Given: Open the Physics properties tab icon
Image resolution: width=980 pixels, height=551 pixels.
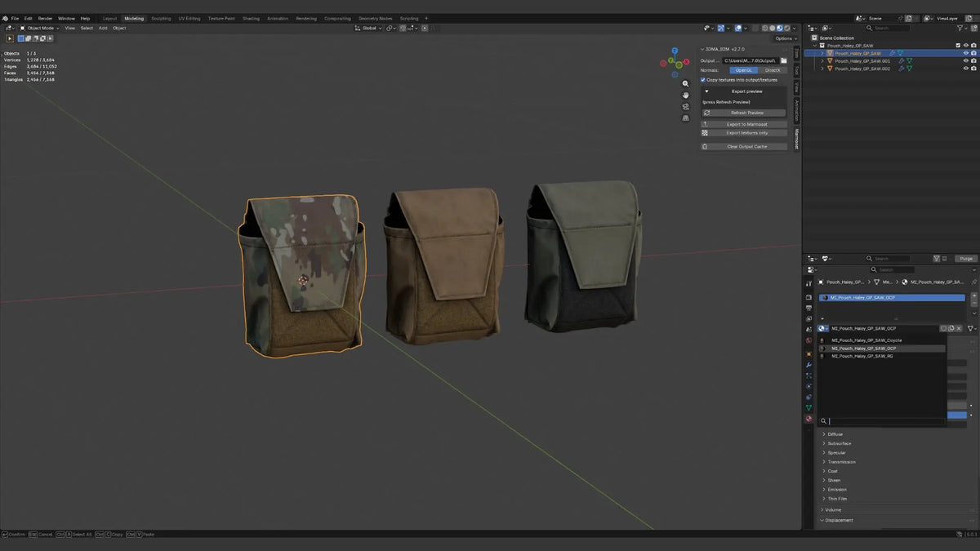Looking at the screenshot, I should pos(808,387).
